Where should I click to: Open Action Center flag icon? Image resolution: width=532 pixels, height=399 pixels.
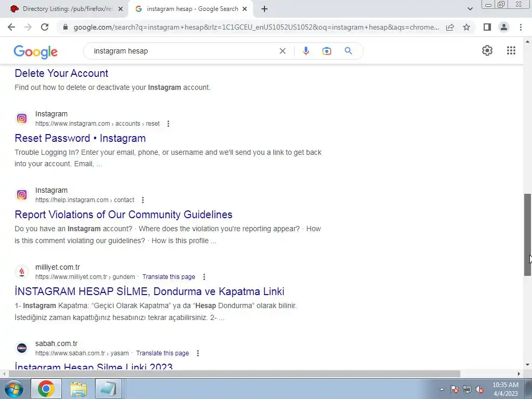[x=454, y=389]
